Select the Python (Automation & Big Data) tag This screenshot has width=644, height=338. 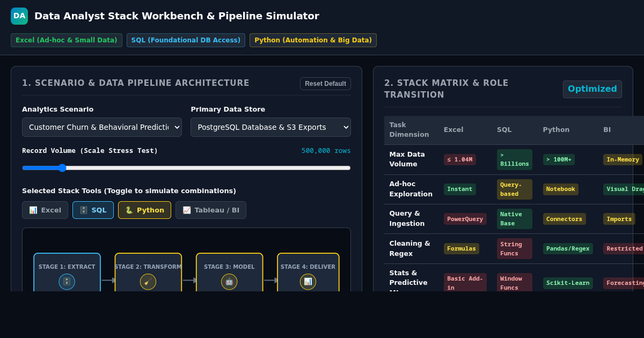point(313,40)
